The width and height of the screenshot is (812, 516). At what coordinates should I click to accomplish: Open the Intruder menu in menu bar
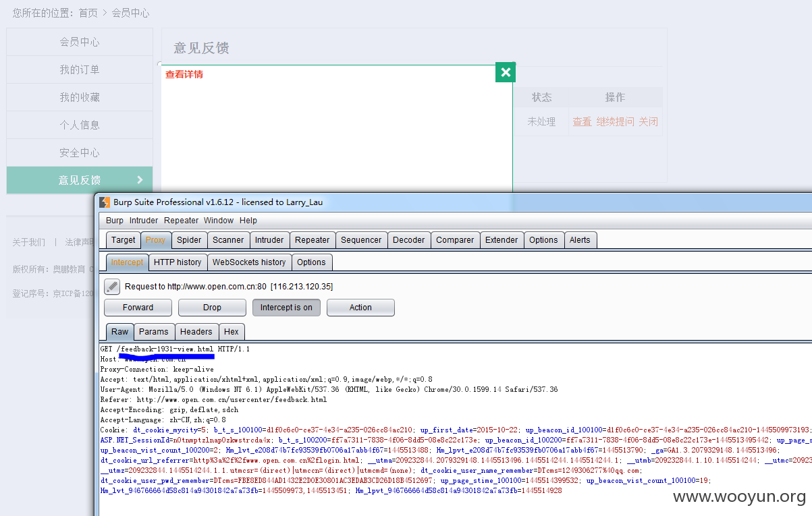coord(144,221)
